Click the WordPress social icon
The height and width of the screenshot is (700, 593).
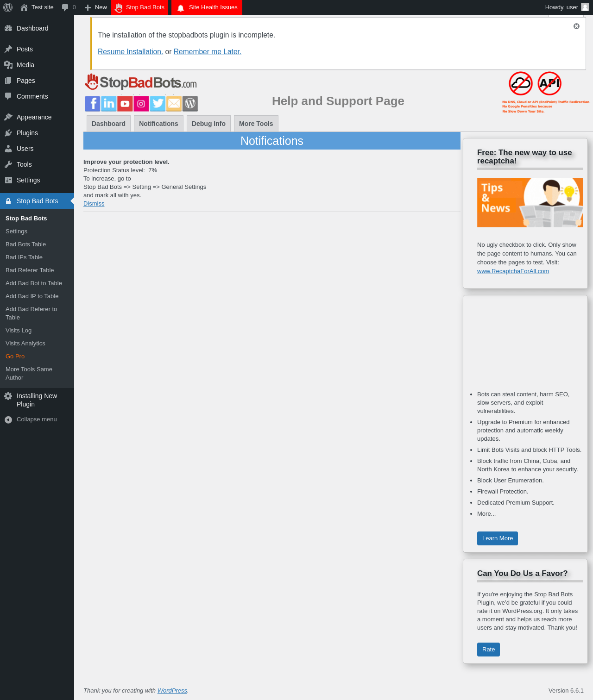click(190, 104)
